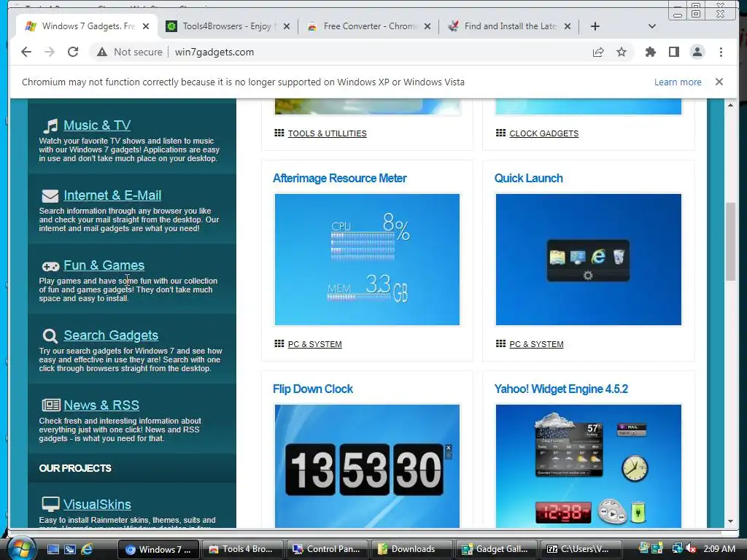
Task: Dismiss the Chromium warning infobar
Action: (x=719, y=82)
